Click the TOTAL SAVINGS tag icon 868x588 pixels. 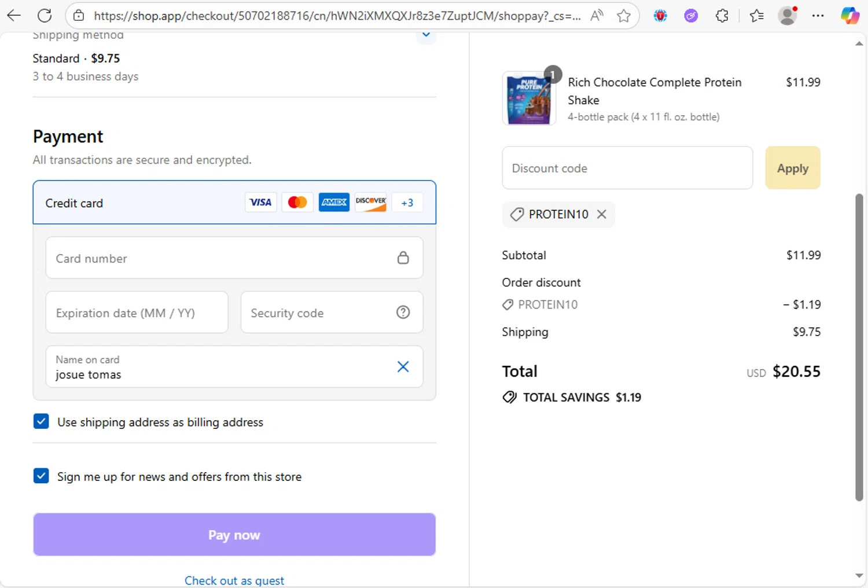[509, 398]
